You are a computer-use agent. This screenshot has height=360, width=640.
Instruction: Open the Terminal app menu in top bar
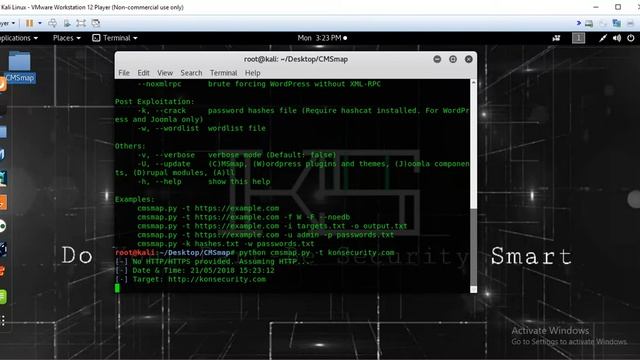[115, 38]
